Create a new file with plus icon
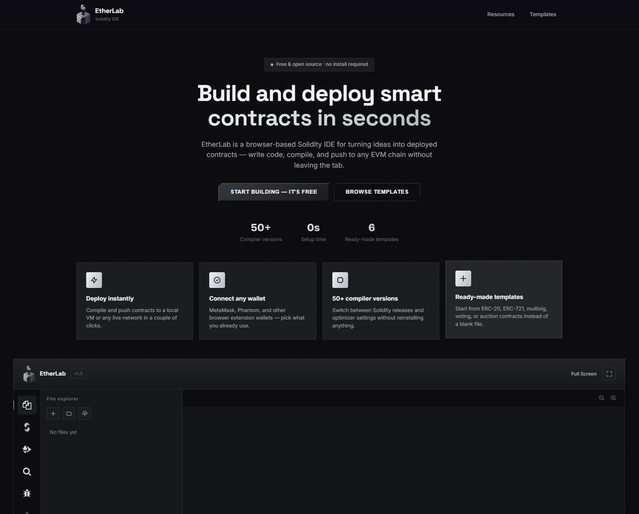Viewport: 639px width, 514px height. pyautogui.click(x=53, y=413)
